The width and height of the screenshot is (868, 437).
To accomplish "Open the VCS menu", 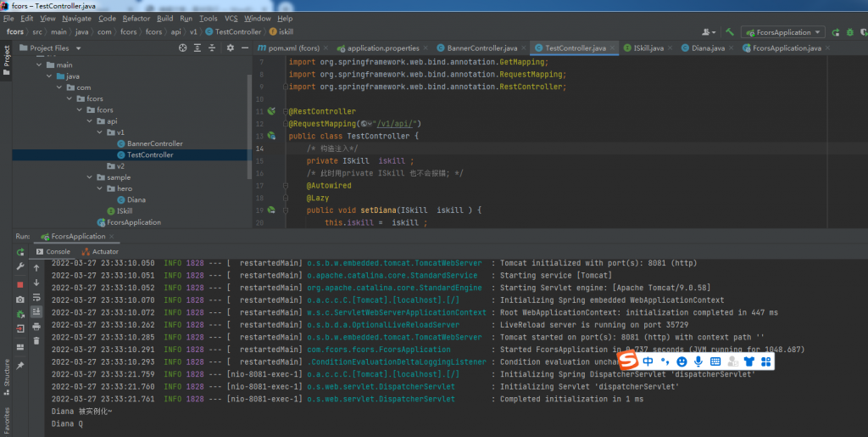I will [x=231, y=19].
